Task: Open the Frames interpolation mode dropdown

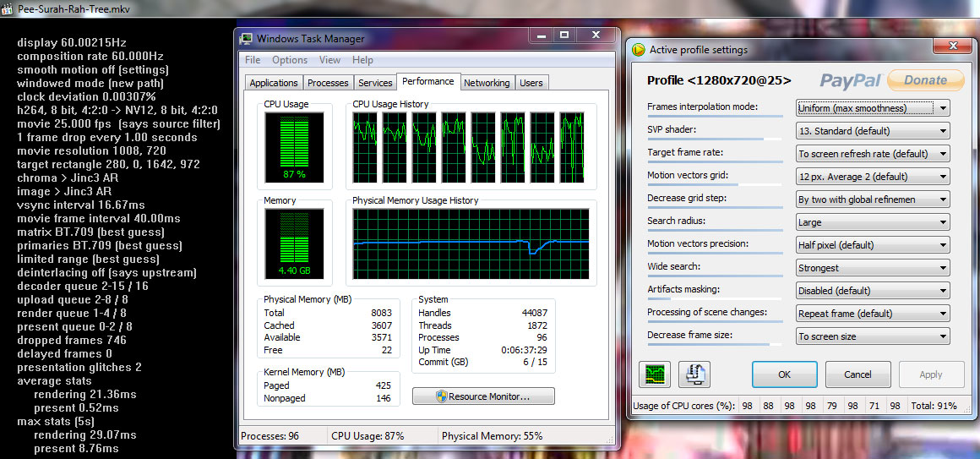Action: [873, 108]
